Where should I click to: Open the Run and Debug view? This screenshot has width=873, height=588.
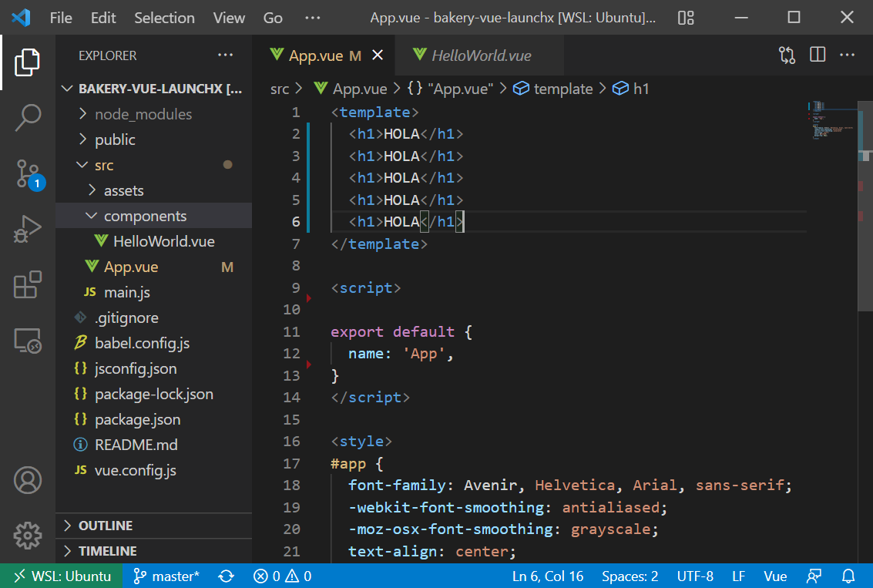coord(27,229)
